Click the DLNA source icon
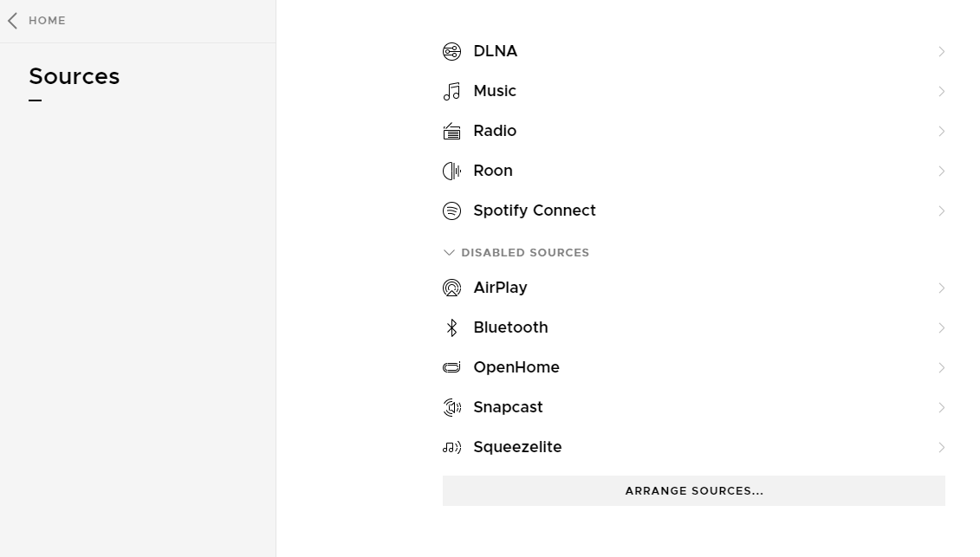This screenshot has width=980, height=557. [x=451, y=52]
